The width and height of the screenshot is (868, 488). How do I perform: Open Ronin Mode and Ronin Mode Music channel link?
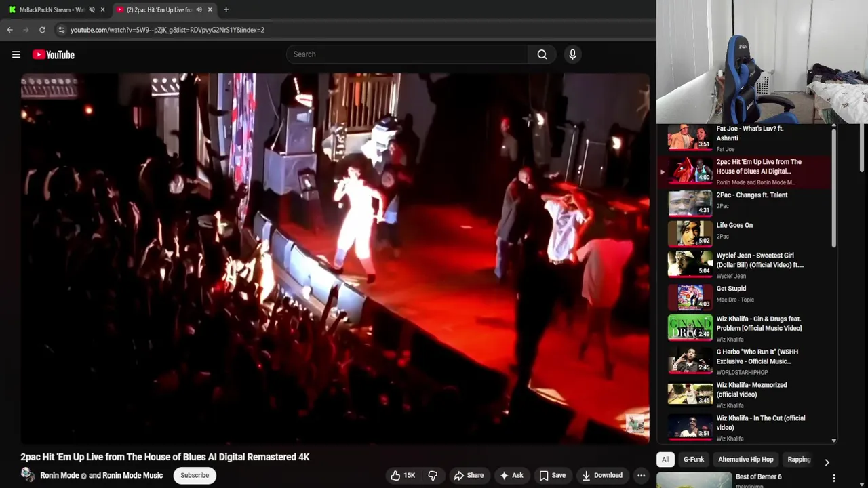coord(102,475)
